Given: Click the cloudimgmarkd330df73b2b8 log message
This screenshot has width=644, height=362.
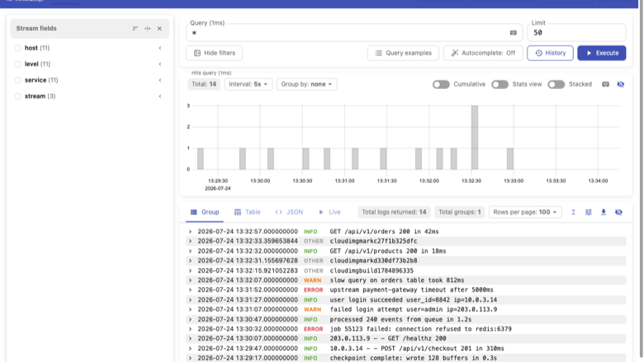Looking at the screenshot, I should coord(373,261).
